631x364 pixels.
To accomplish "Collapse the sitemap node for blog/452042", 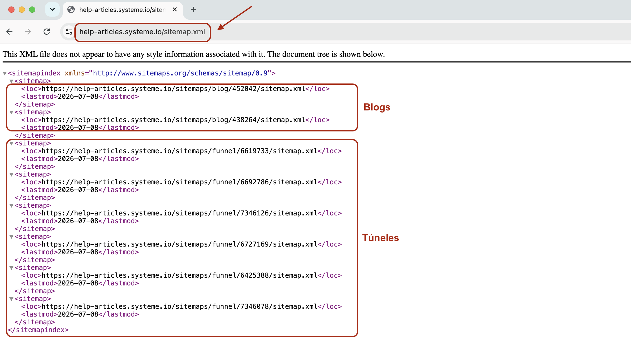I will (x=11, y=81).
